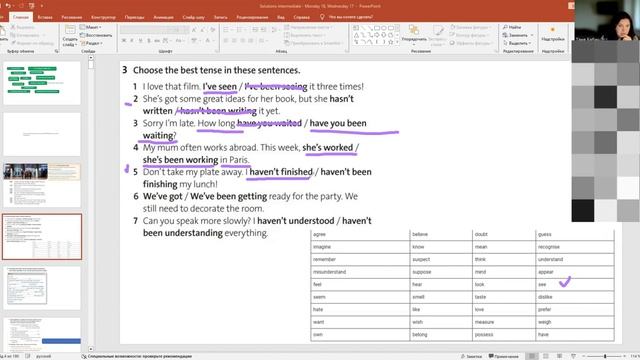The image size is (640, 360).
Task: Open the Clipboard group dialog launcher
Action: (x=57, y=51)
